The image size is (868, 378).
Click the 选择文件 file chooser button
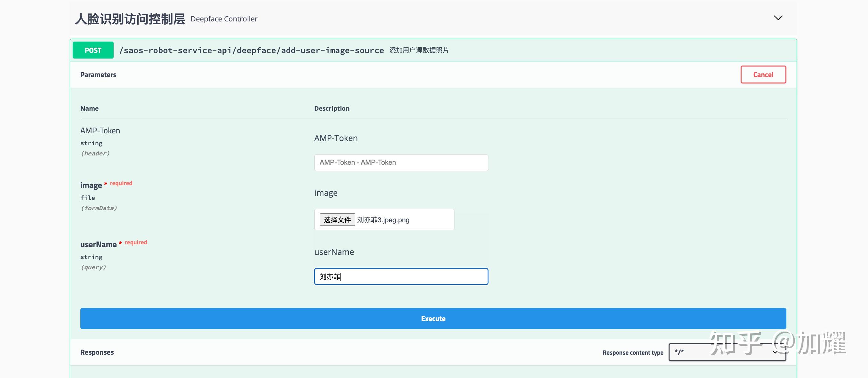[x=337, y=219]
